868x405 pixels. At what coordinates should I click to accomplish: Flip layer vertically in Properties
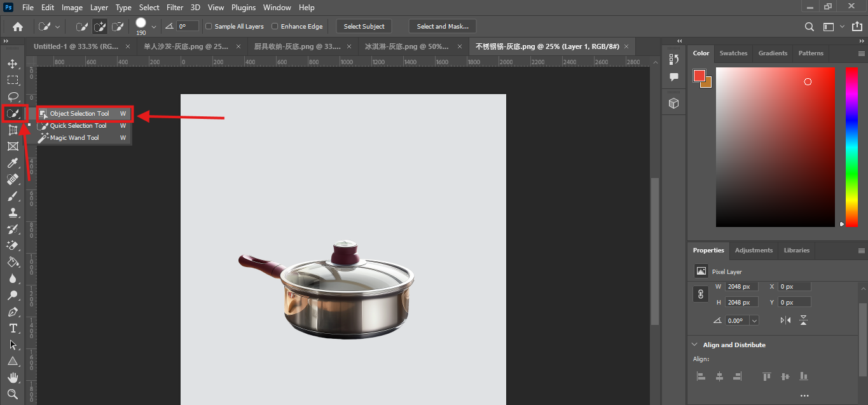(804, 320)
